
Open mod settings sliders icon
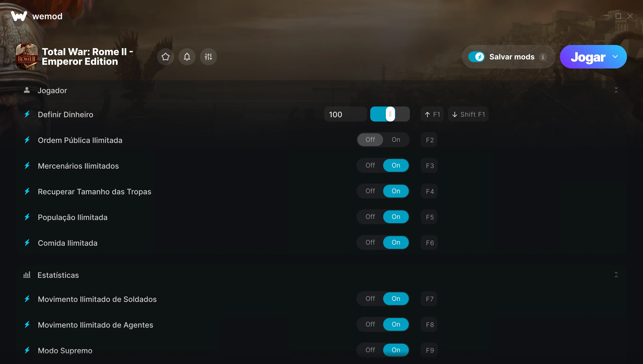pos(208,57)
